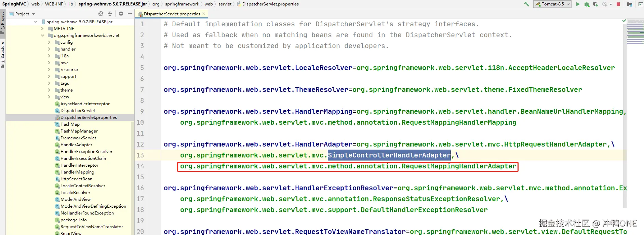644x235 pixels.
Task: Expand the view package arrow
Action: 49,97
